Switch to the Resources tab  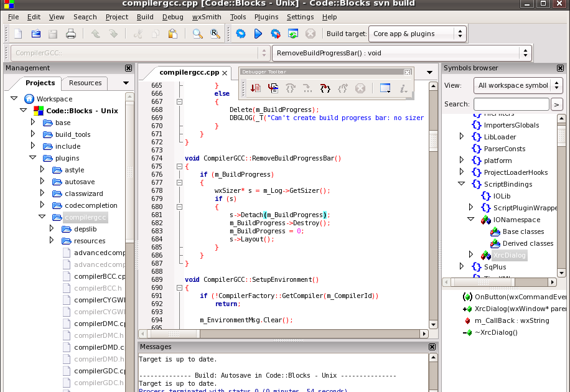85,83
